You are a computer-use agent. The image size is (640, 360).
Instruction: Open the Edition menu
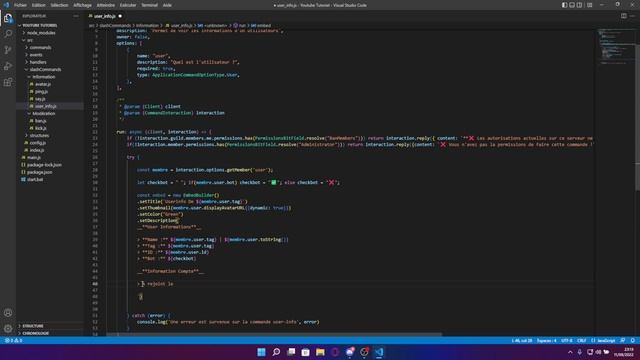click(x=39, y=5)
